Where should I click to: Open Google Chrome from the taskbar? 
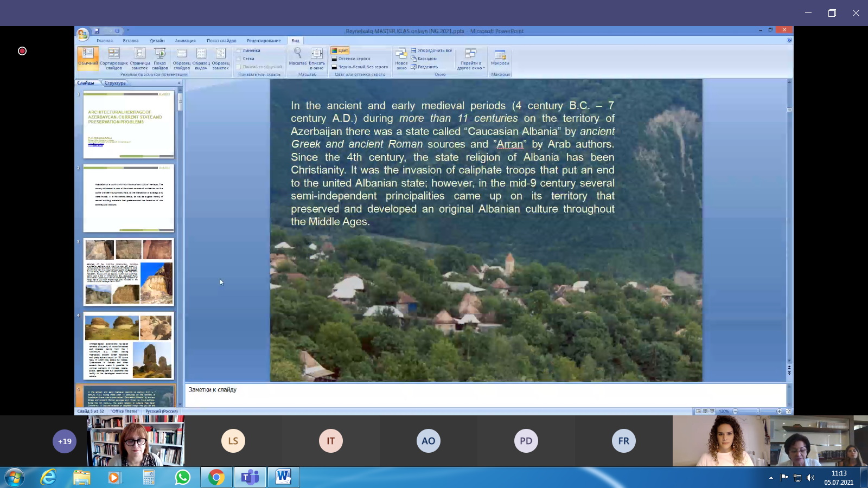click(x=216, y=477)
